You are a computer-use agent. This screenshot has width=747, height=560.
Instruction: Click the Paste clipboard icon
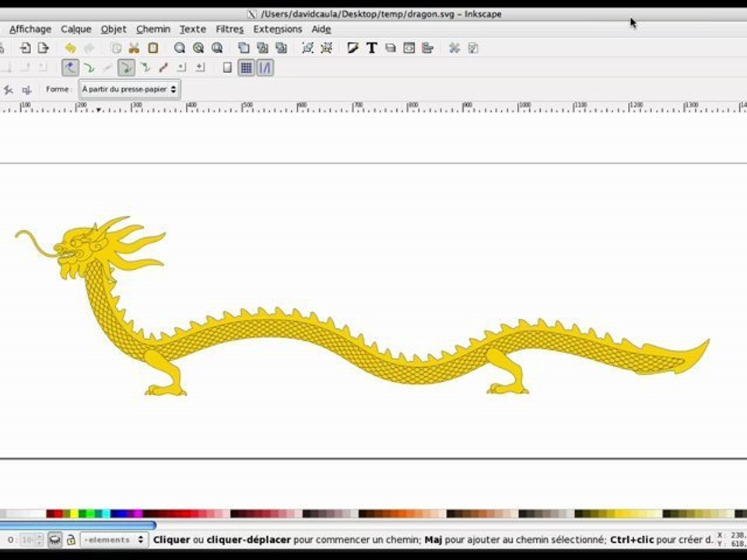[x=153, y=47]
